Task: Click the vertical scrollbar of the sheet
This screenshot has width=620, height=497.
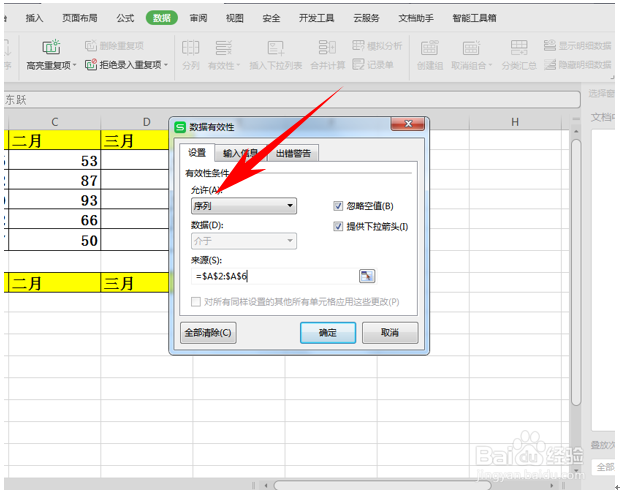Action: click(576, 272)
